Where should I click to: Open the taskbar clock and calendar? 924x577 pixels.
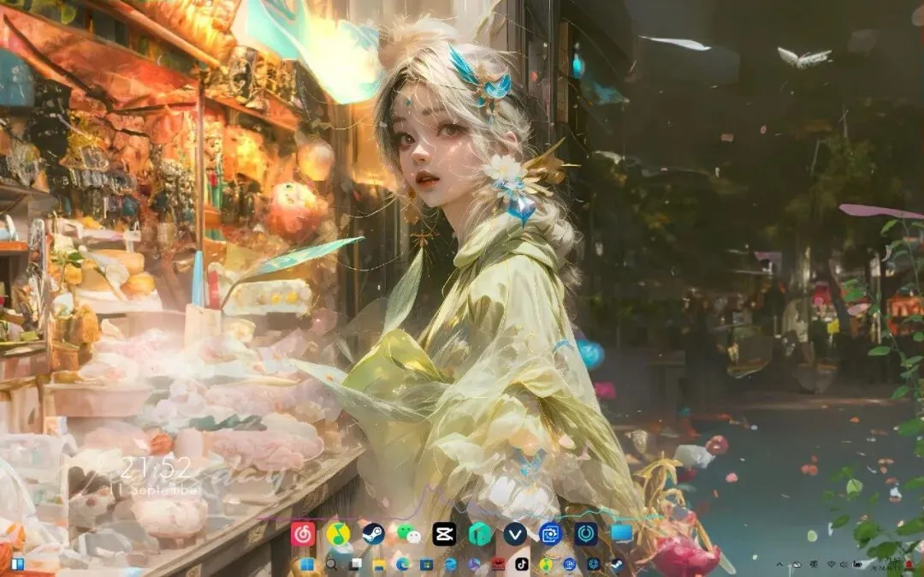[x=887, y=564]
